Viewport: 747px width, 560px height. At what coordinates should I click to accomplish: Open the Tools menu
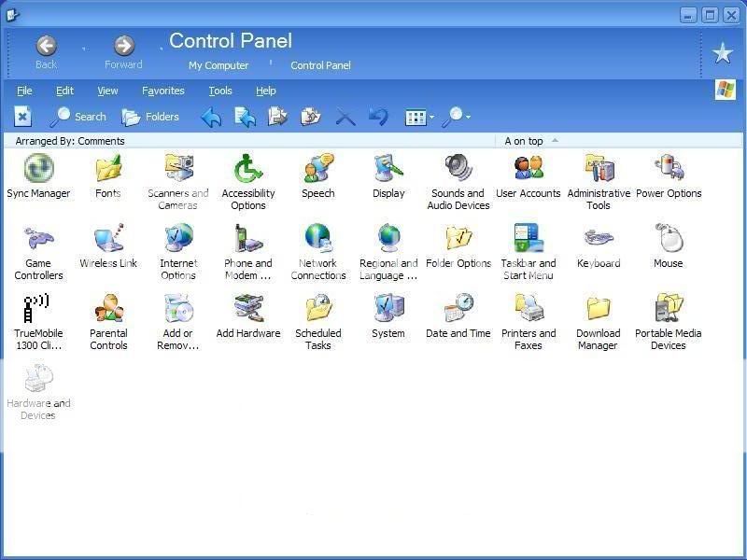pyautogui.click(x=220, y=91)
